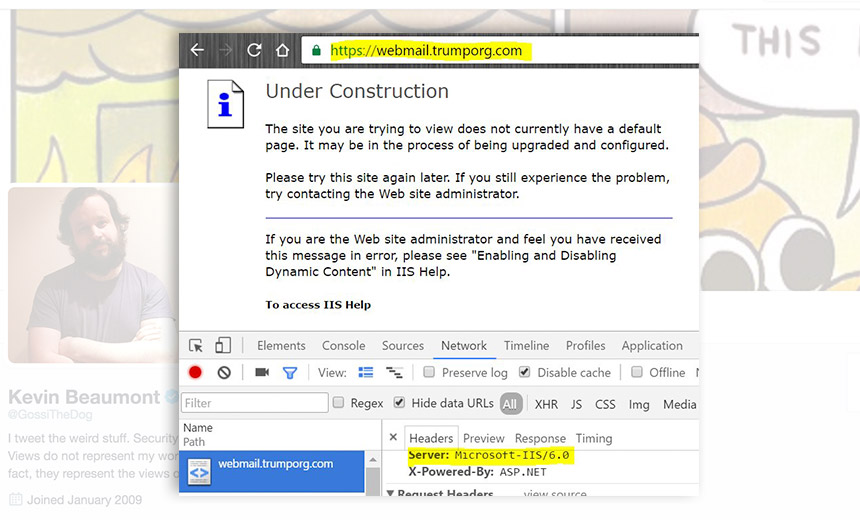The height and width of the screenshot is (520, 860).
Task: Uncheck the Hide data URLs checkbox
Action: [399, 403]
